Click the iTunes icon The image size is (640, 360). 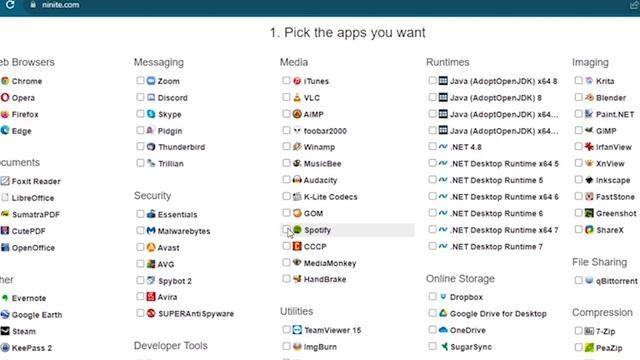pyautogui.click(x=297, y=81)
